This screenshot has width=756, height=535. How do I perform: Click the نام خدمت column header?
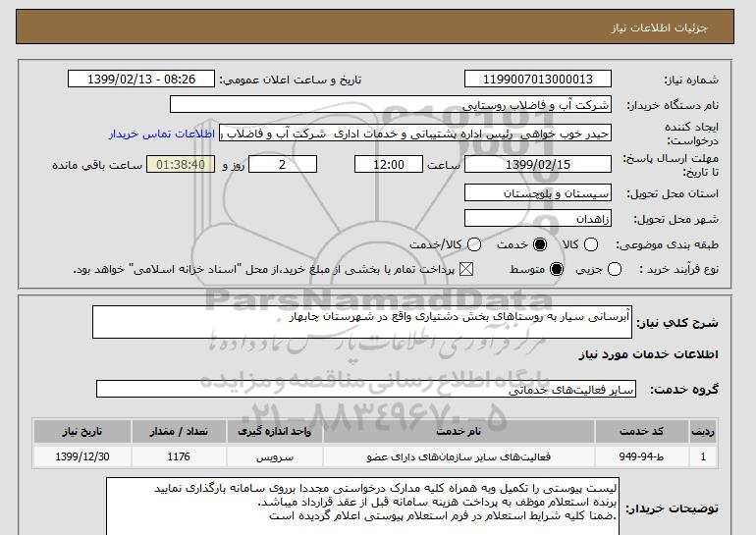(459, 431)
